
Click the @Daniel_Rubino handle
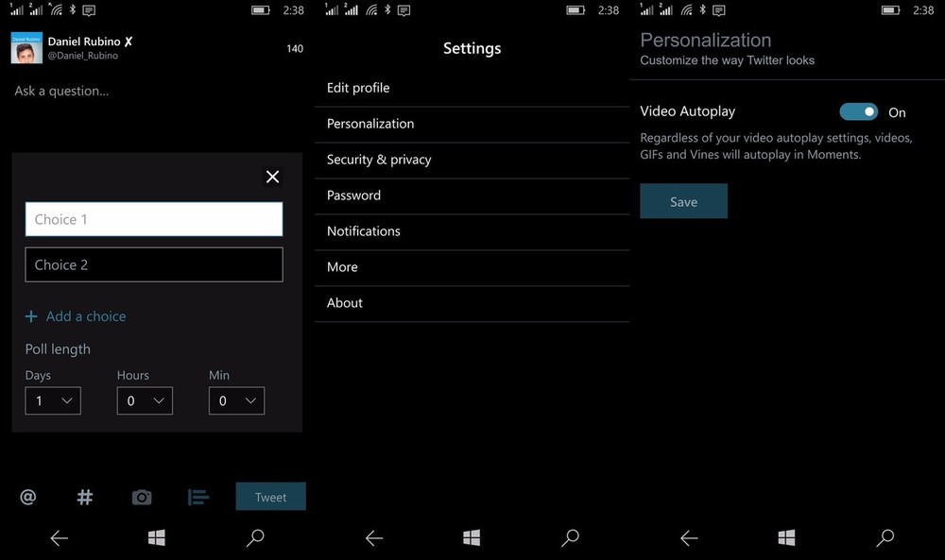[82, 56]
